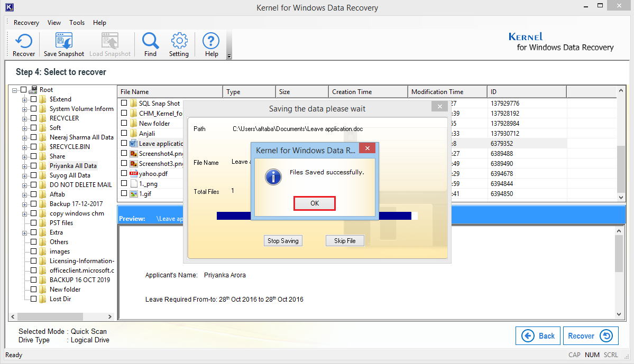Open the Tools menu
Image resolution: width=634 pixels, height=364 pixels.
pos(77,23)
